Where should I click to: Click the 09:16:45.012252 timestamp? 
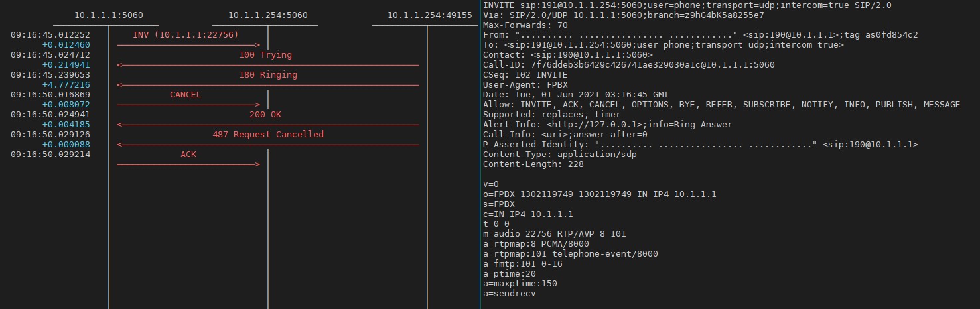point(50,34)
